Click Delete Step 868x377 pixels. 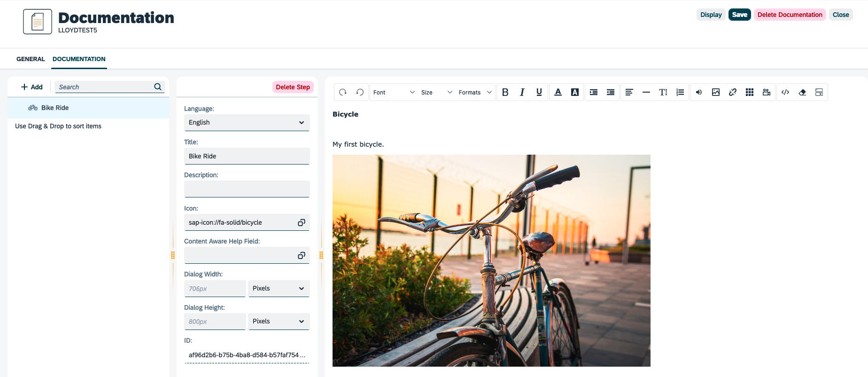coord(293,87)
